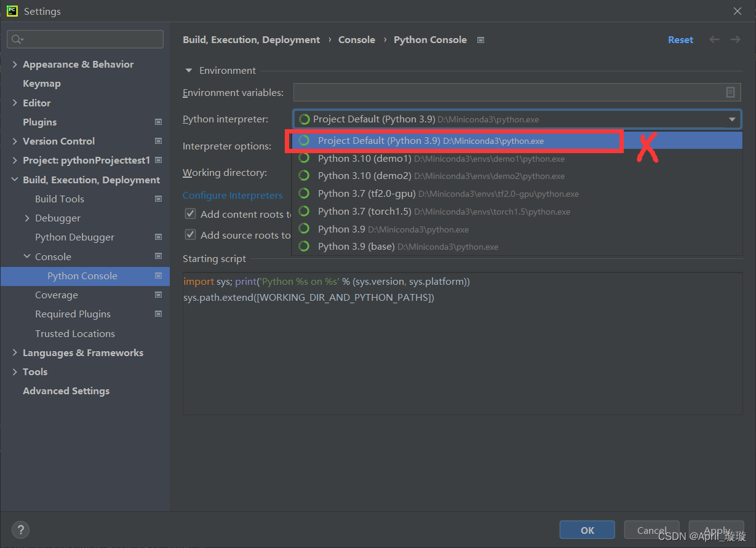
Task: Collapse the Console node
Action: 27,256
